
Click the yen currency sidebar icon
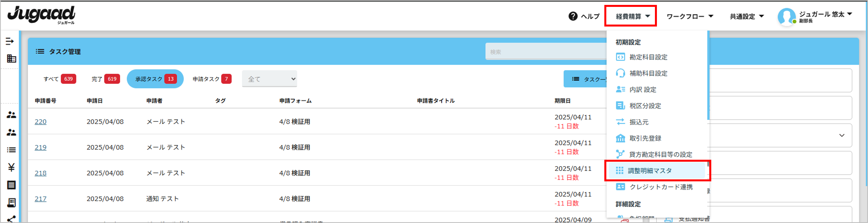click(11, 167)
